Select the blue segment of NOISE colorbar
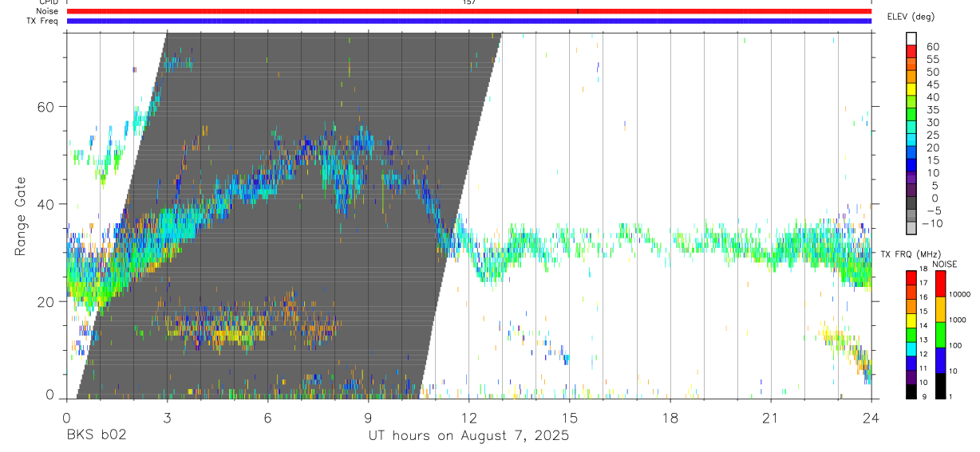The image size is (980, 452). point(941,360)
